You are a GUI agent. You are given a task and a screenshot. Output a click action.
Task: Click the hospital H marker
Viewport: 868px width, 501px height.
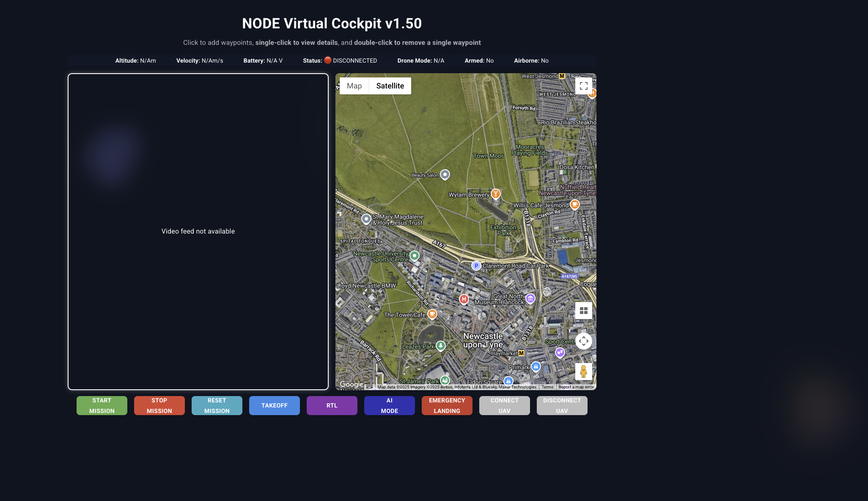[x=464, y=299]
